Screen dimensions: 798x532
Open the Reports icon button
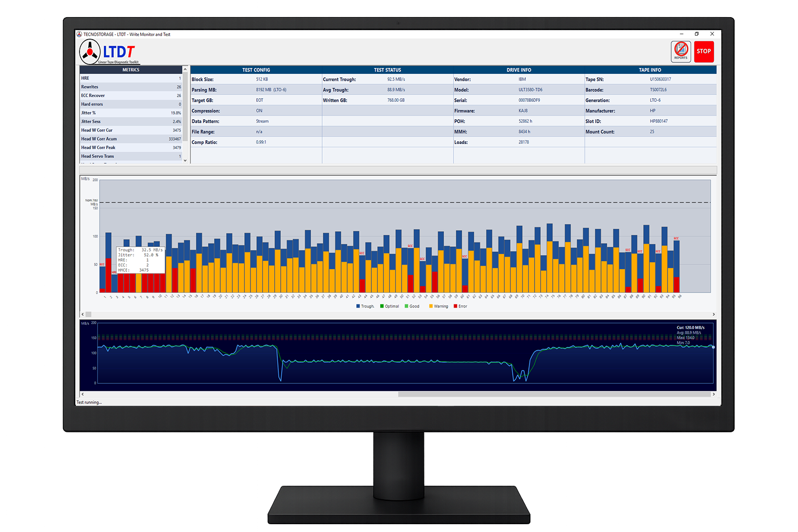[x=681, y=51]
